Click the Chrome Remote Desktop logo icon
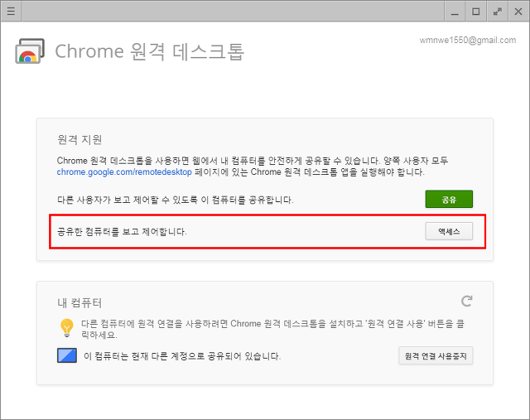 [30, 51]
